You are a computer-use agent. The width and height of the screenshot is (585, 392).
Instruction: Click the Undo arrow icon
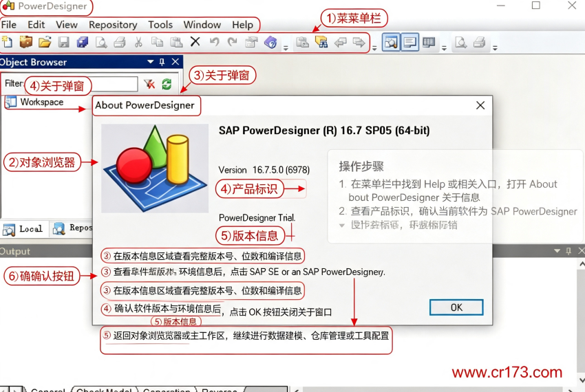(x=214, y=42)
